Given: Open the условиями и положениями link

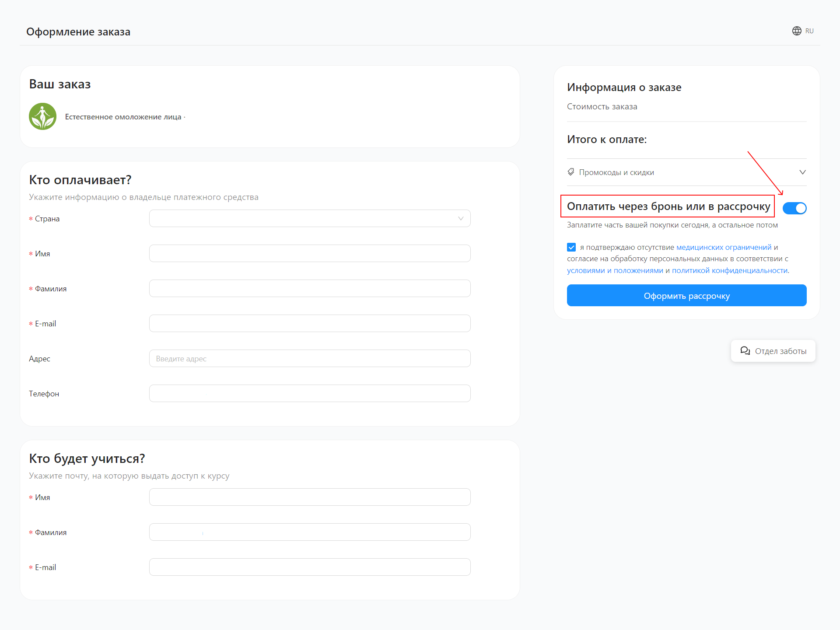Looking at the screenshot, I should (x=615, y=270).
